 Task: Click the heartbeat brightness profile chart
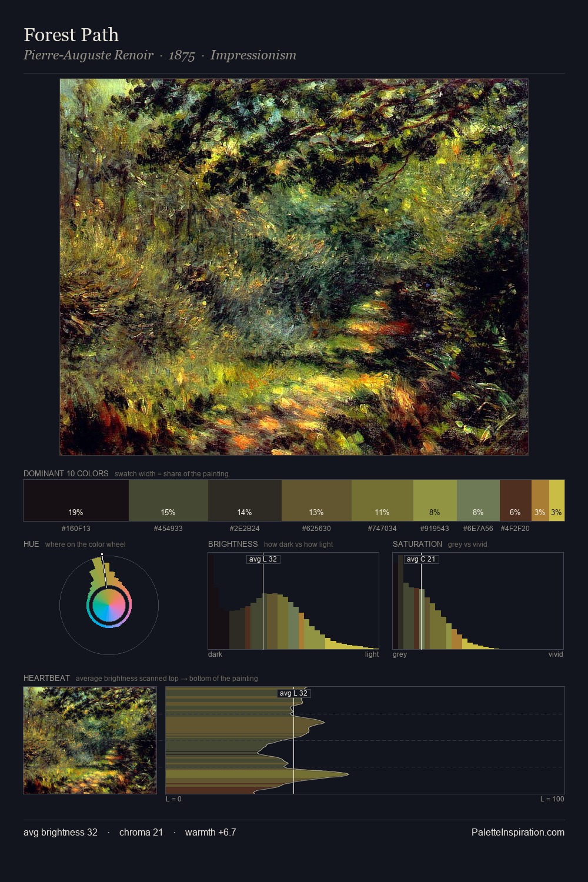pos(365,740)
